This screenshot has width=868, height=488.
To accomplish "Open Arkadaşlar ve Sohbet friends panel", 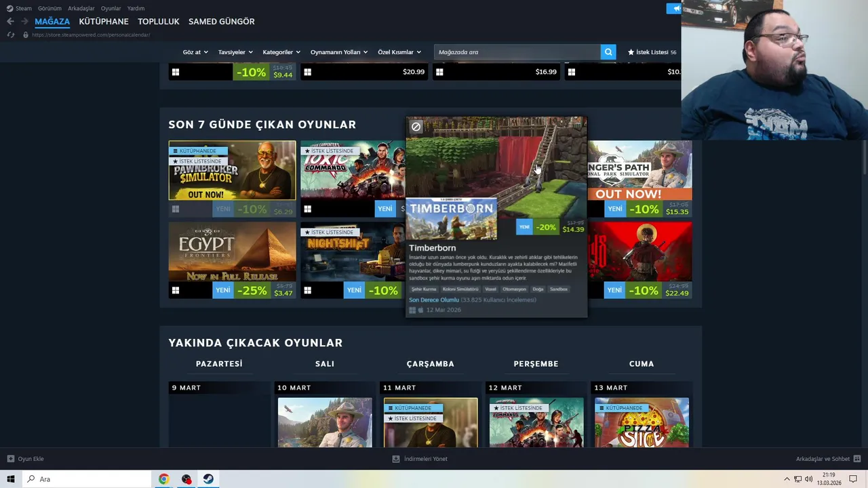I will 827,459.
